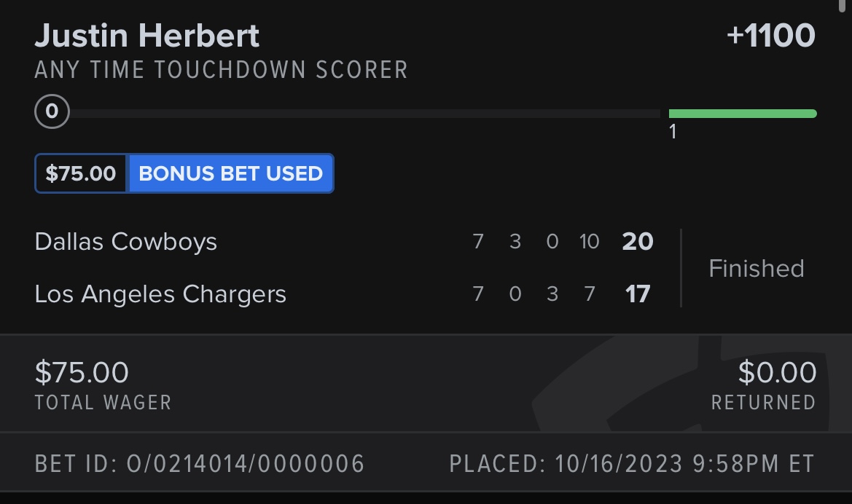Open the ANY TIME TOUCHDOWN SCORER market
Viewport: 852px width, 504px height.
pos(221,70)
